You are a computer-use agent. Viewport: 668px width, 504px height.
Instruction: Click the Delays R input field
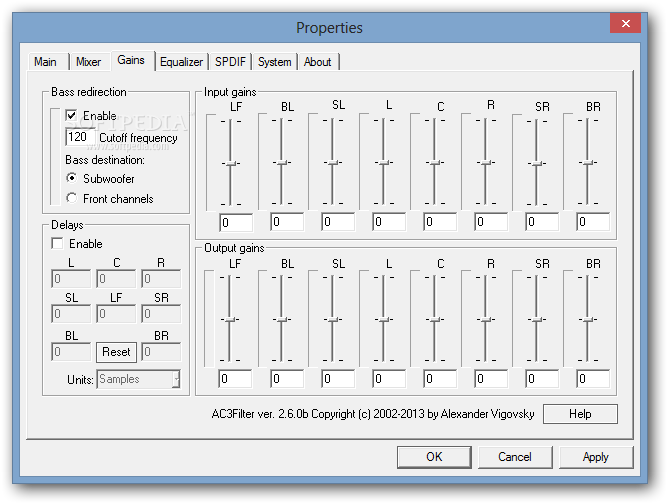(161, 279)
